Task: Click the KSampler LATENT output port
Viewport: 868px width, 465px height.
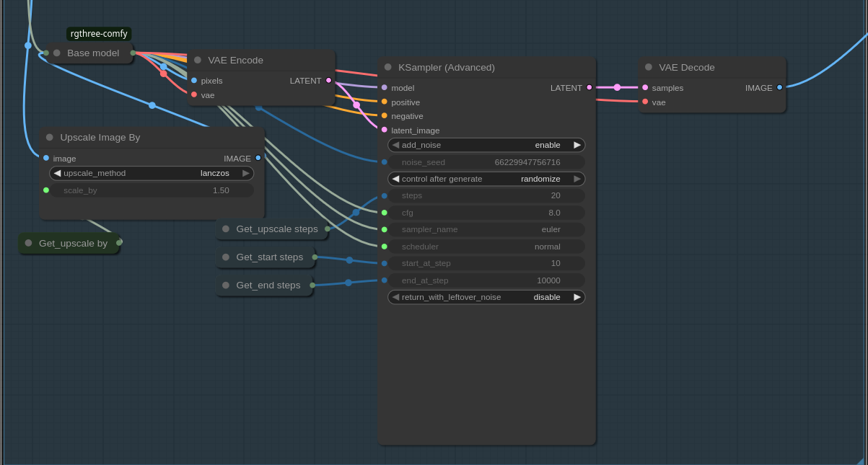Action: (x=589, y=87)
